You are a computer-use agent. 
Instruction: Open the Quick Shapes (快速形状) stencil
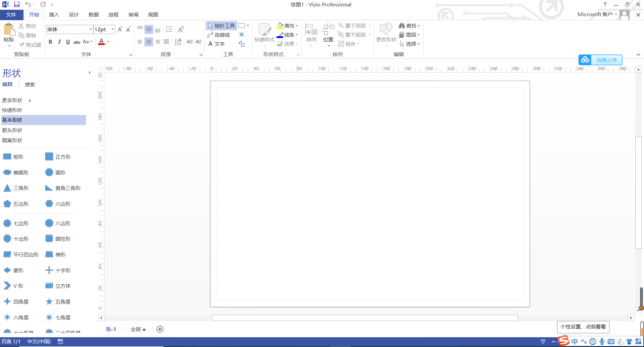12,110
